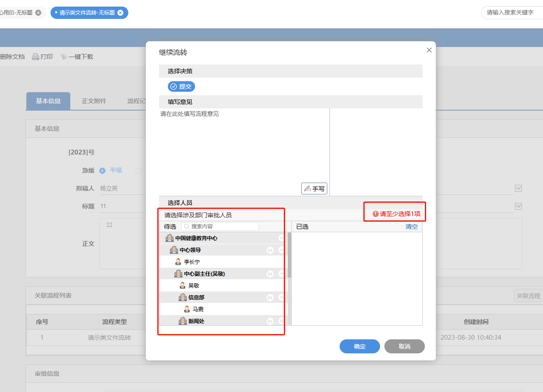Click the checkmark icon on 拟稿人 row

point(518,188)
